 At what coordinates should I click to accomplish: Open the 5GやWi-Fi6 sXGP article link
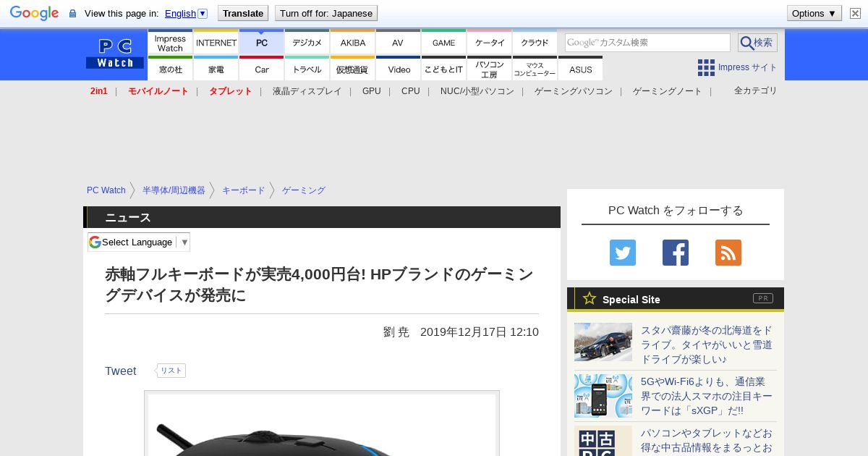pyautogui.click(x=707, y=396)
